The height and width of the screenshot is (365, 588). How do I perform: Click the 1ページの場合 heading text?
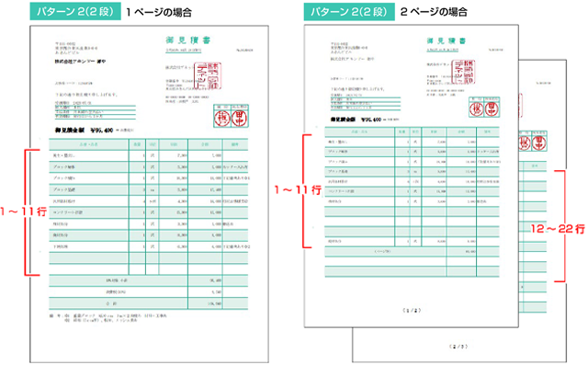pos(159,12)
